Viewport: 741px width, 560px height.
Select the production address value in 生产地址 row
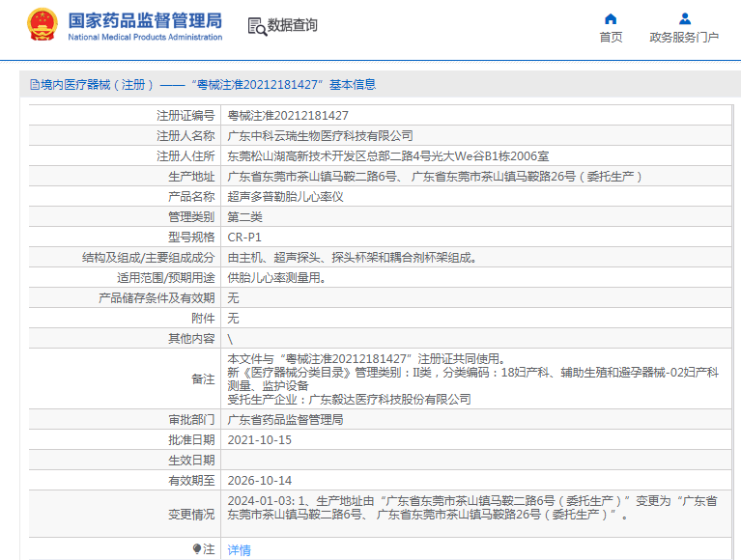pyautogui.click(x=435, y=177)
